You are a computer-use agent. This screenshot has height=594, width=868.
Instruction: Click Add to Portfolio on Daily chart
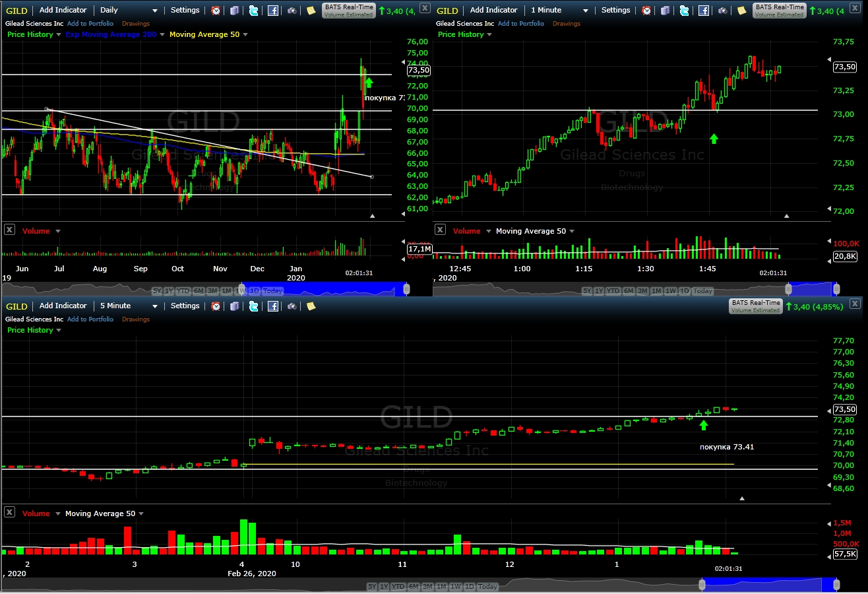pyautogui.click(x=90, y=24)
